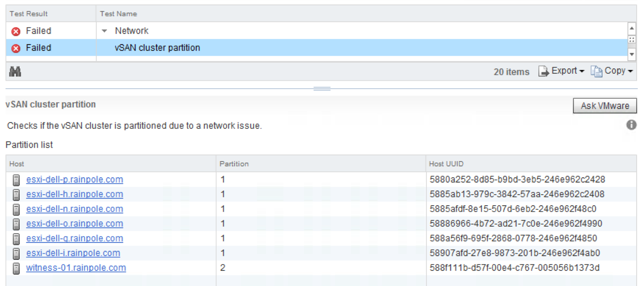Sort by the Host UUID column header
Viewport: 644px width, 286px height.
[531, 164]
